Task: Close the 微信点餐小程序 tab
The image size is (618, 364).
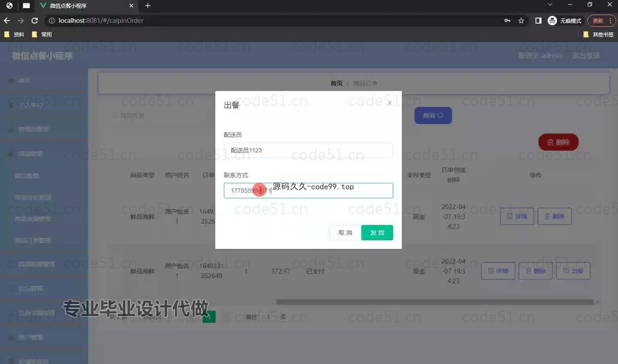Action: coord(131,6)
